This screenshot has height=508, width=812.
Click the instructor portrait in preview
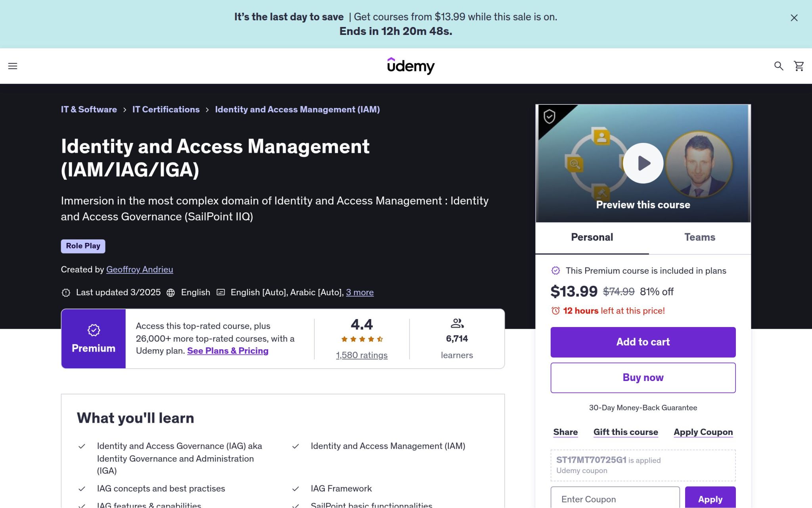[699, 164]
